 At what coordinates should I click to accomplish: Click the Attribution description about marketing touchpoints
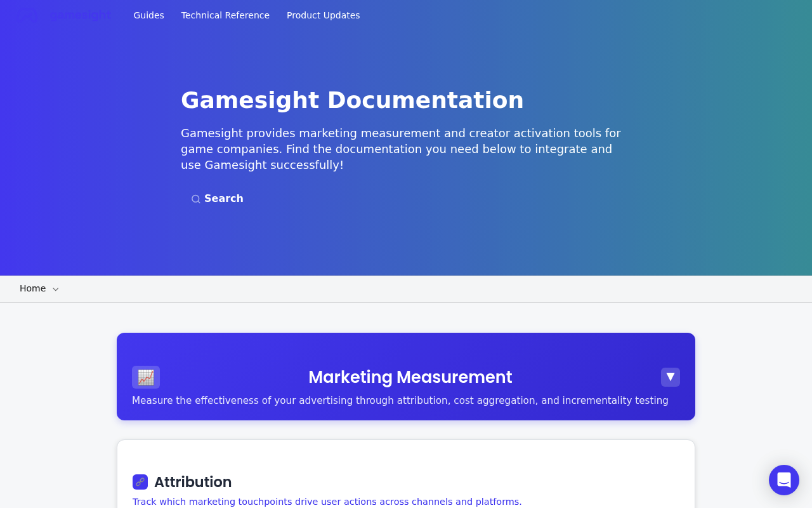point(327,502)
